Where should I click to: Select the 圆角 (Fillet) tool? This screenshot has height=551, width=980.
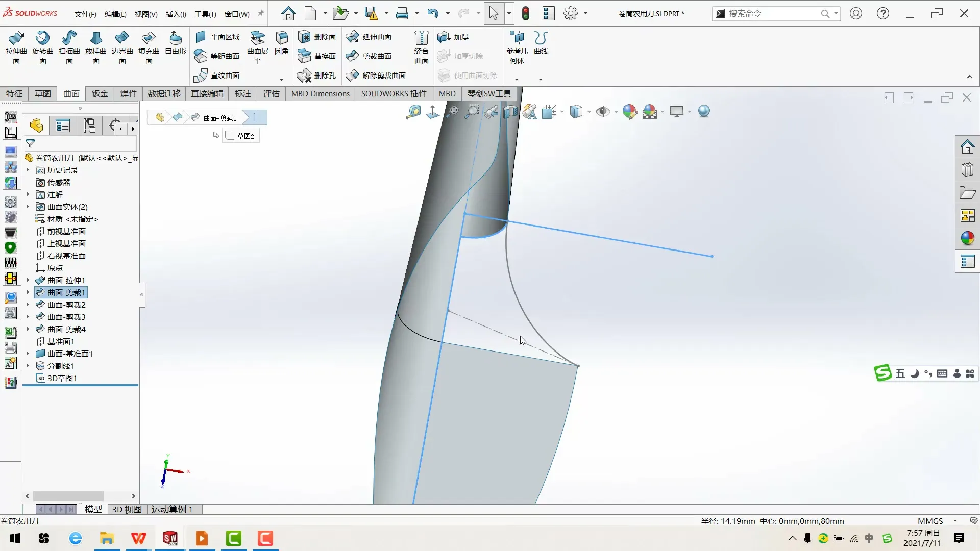(281, 43)
